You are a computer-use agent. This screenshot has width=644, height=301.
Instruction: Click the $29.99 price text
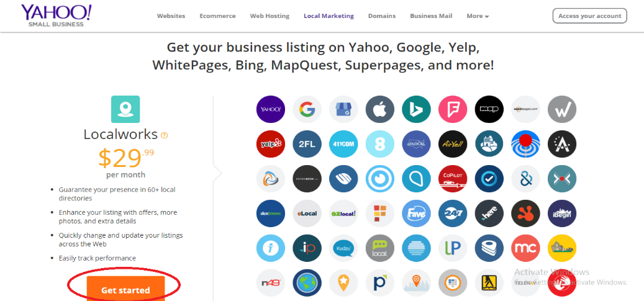(126, 158)
